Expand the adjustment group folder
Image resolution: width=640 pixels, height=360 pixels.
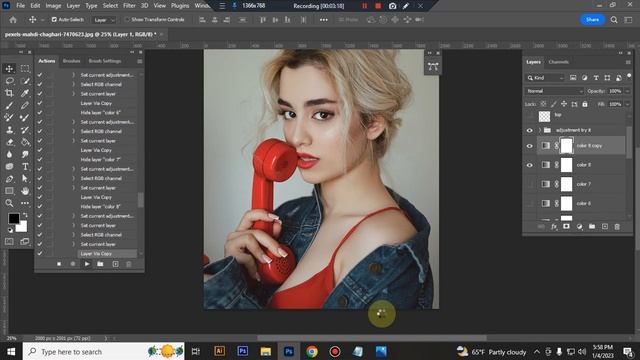click(540, 130)
